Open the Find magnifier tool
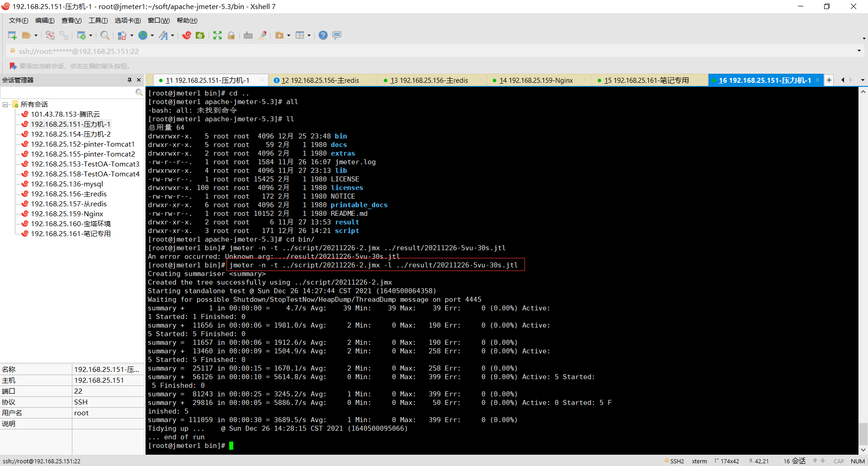The image size is (868, 466). [x=105, y=35]
